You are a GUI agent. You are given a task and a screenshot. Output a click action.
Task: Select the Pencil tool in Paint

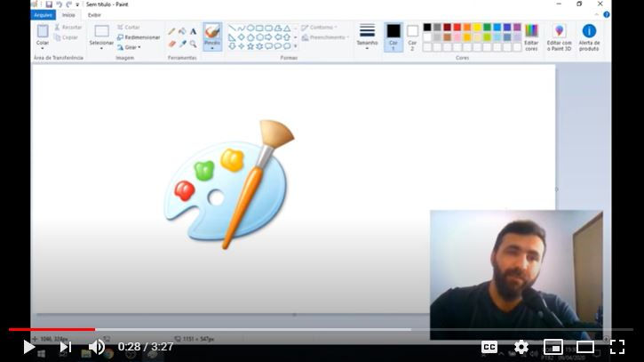click(x=171, y=32)
